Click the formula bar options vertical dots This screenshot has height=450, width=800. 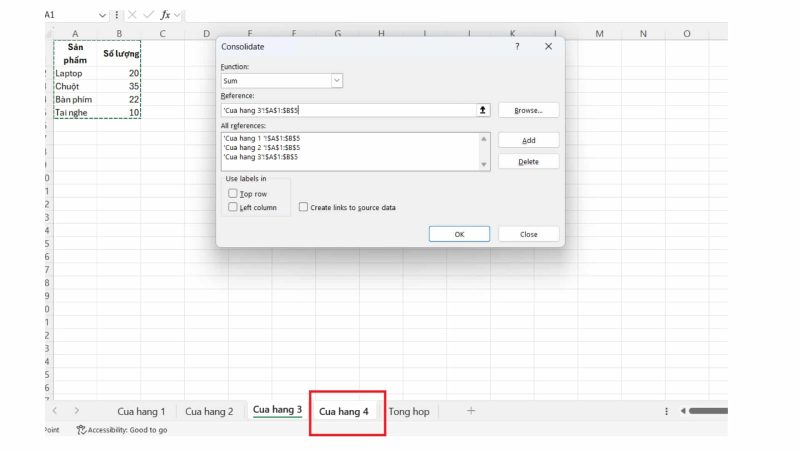[117, 15]
